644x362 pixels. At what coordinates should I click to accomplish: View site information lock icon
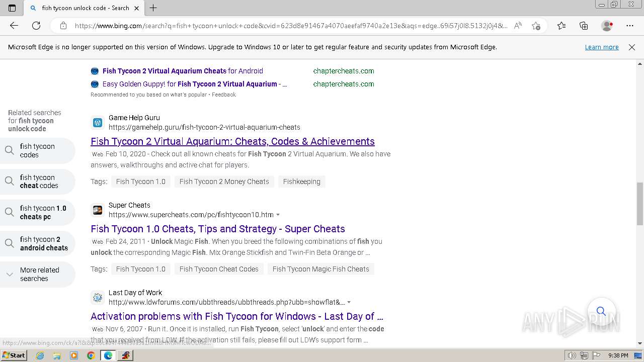(63, 26)
